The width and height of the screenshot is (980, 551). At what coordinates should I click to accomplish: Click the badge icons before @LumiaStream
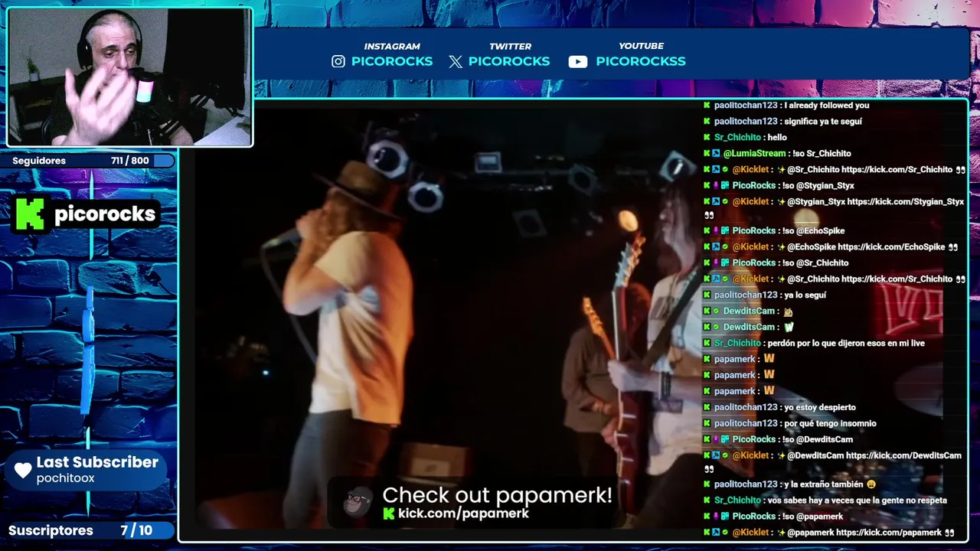click(712, 154)
